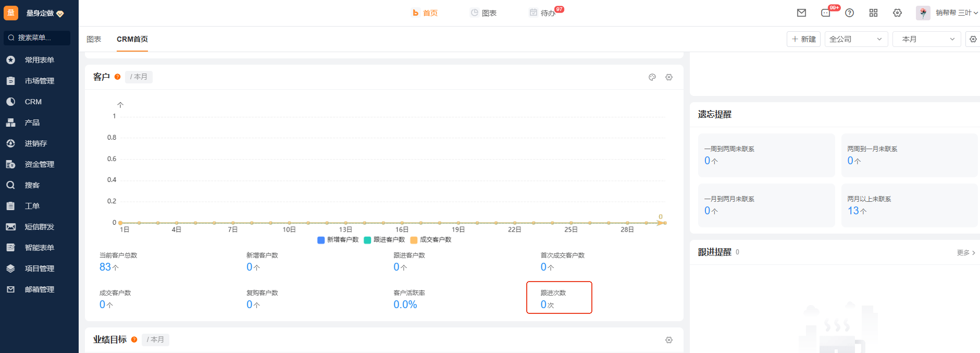Screen dimensions: 980x353
Task: Toggle 新增客户数 legend series
Action: [338, 240]
